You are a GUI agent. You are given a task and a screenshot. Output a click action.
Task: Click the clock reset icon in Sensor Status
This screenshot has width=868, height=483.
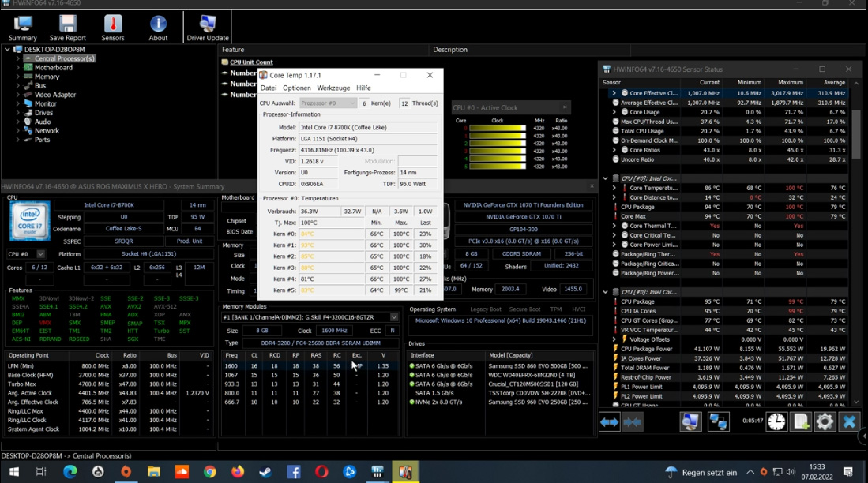[x=776, y=422]
